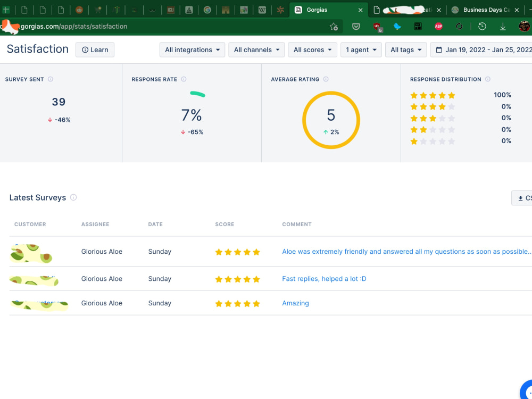
Task: Open the Reddit pinned tab
Action: tap(79, 10)
